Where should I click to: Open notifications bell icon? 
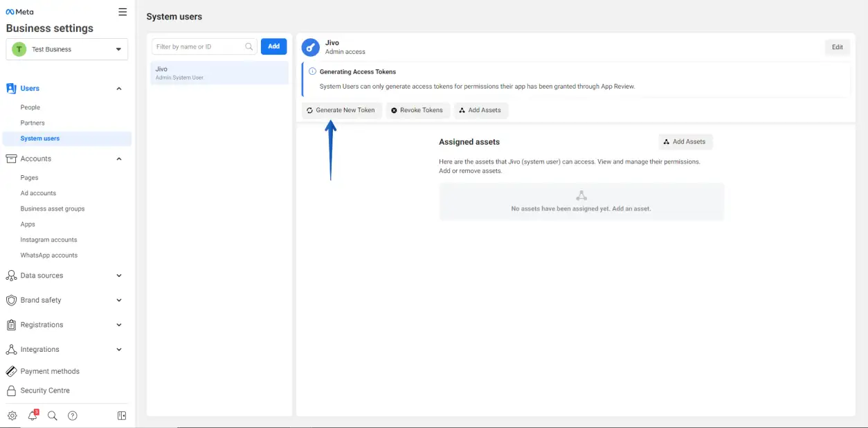coord(33,416)
